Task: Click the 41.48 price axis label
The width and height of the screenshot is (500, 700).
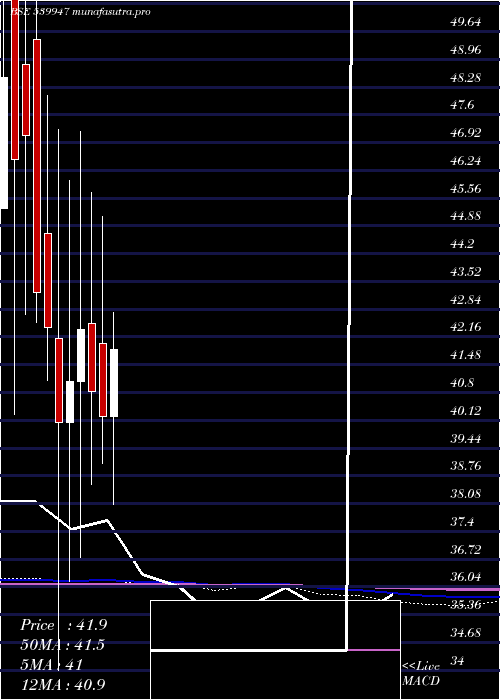Action: click(x=466, y=355)
